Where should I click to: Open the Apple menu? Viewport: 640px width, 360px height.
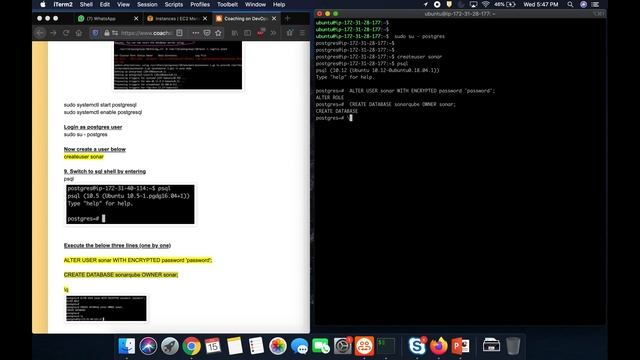43,4
